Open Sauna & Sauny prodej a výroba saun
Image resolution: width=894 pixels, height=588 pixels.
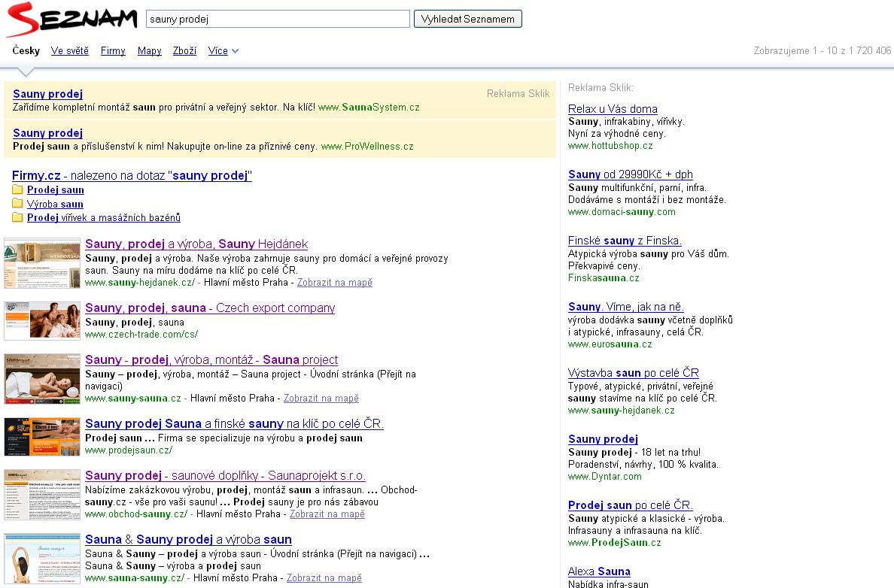click(188, 539)
